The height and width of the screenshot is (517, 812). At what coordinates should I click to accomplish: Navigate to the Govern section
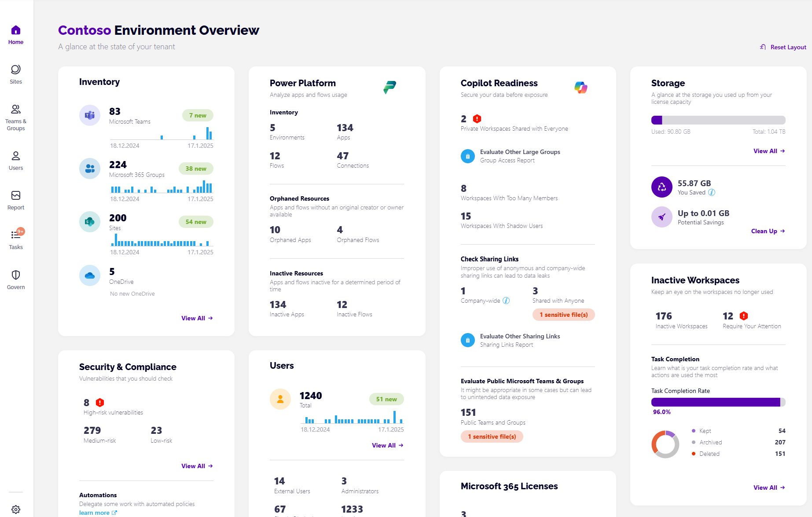point(16,275)
